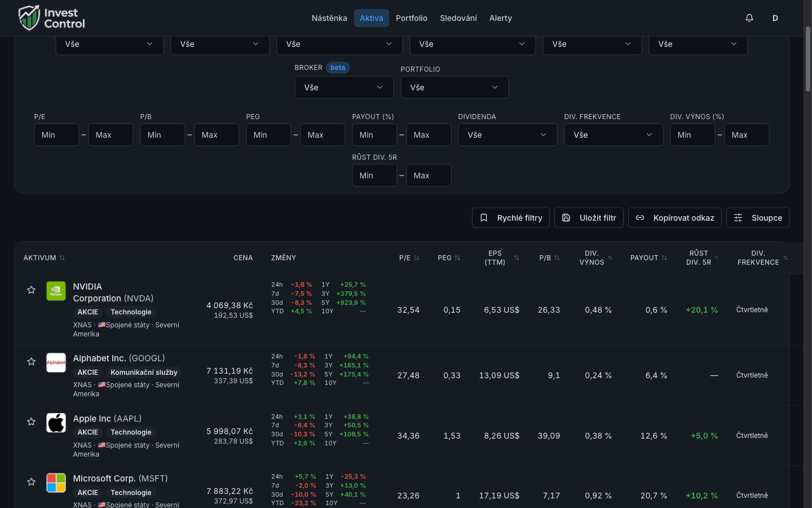
Task: Expand the DIVIDENDA dropdown
Action: [507, 135]
